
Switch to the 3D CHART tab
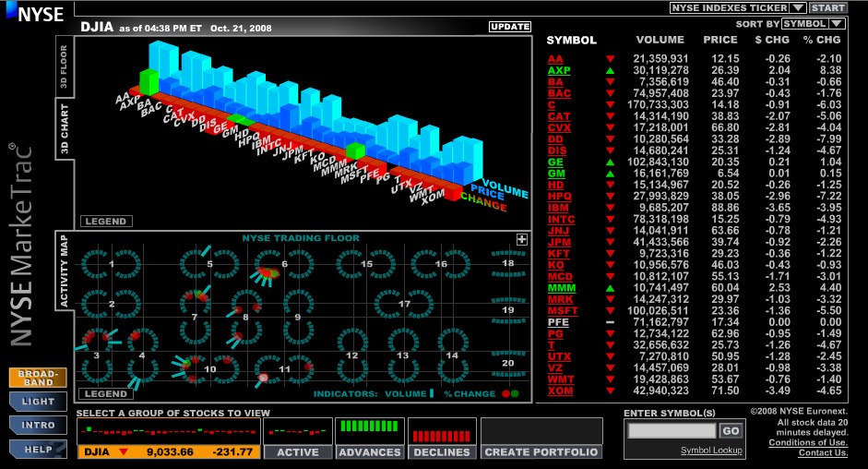click(x=65, y=129)
